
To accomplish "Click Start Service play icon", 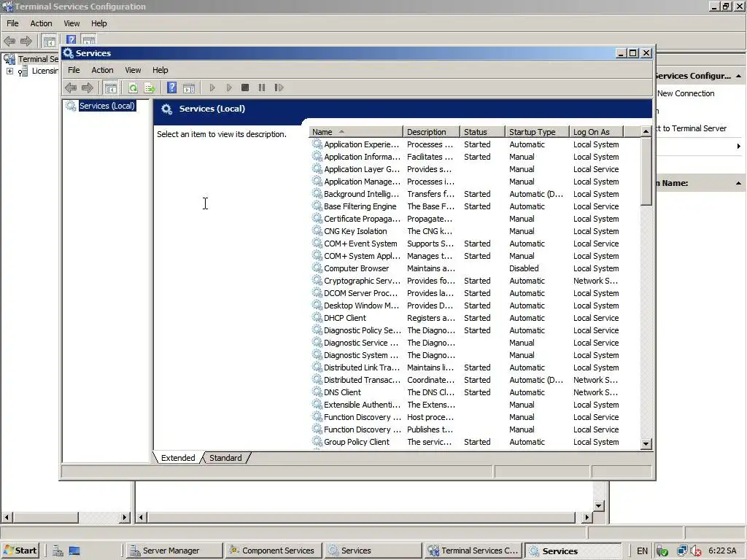I will pyautogui.click(x=212, y=87).
